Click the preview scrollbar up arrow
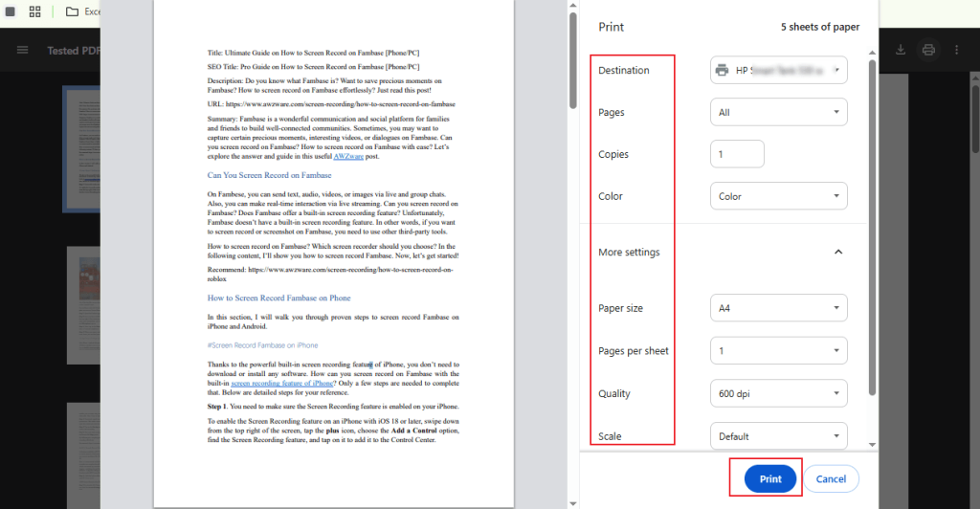 [x=572, y=6]
